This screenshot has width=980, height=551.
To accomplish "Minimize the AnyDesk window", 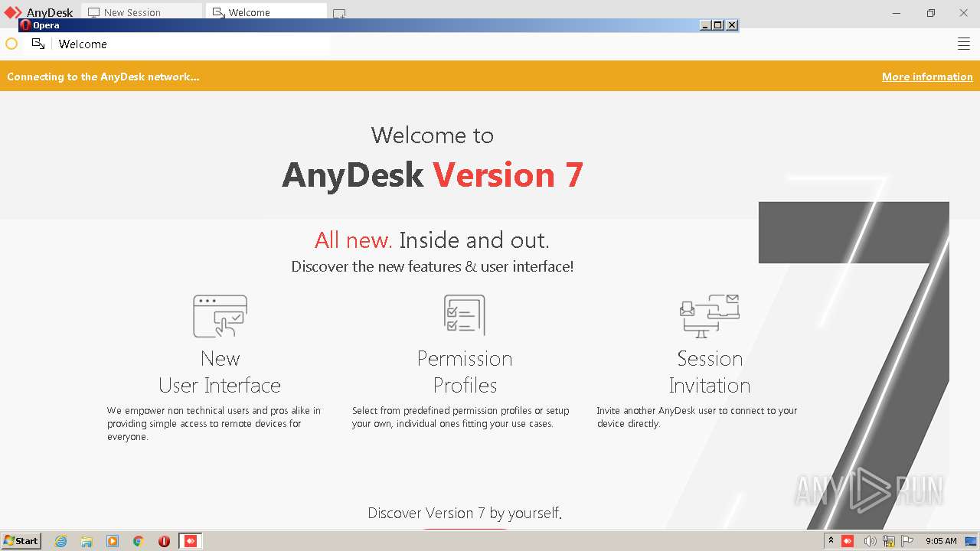I will pyautogui.click(x=897, y=13).
